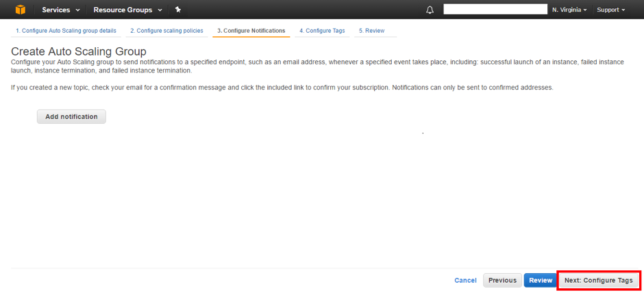Open the N. Virginia region selector
Image resolution: width=644 pixels, height=295 pixels.
(x=569, y=10)
